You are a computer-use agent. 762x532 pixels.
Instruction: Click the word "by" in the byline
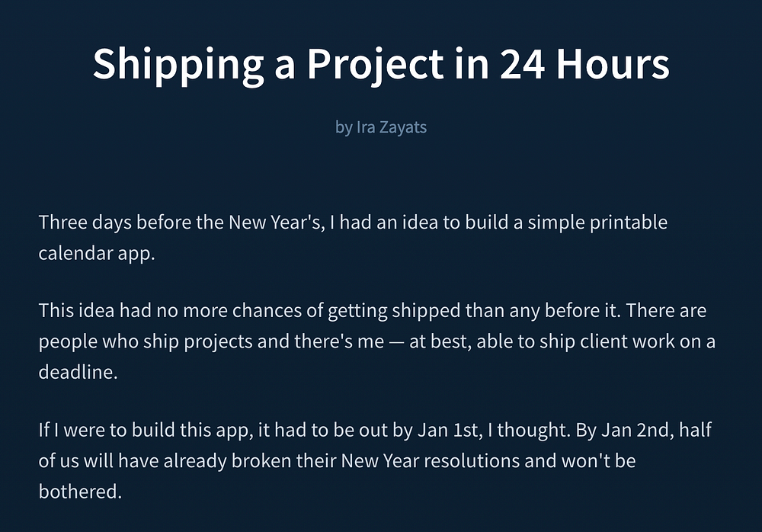(344, 127)
